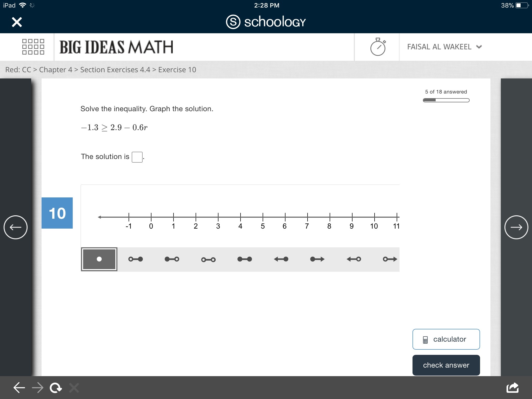Click the share icon in bottom bar
532x399 pixels.
tap(512, 388)
